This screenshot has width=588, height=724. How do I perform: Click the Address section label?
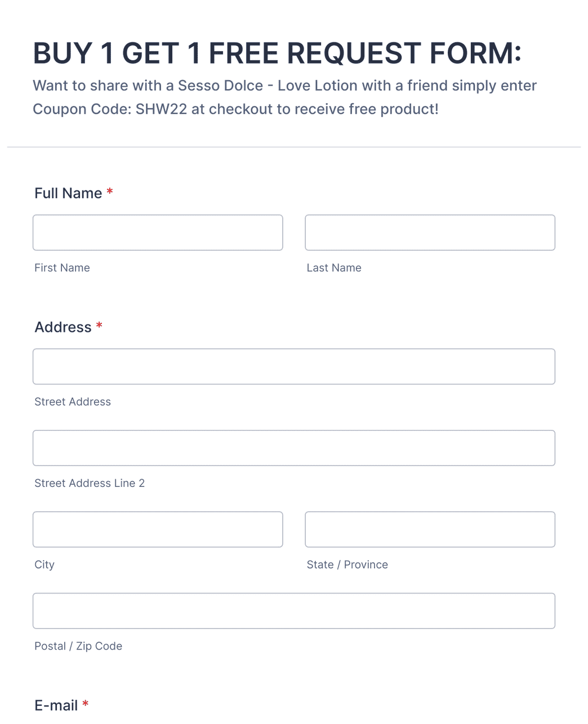pos(63,327)
